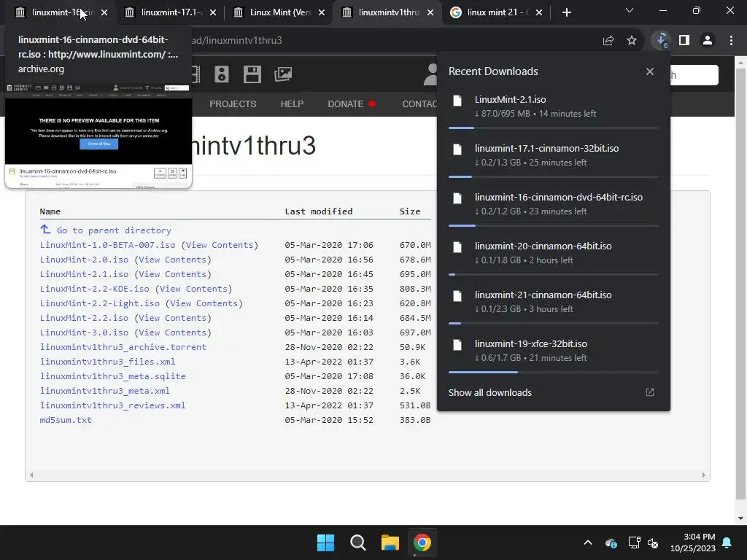This screenshot has width=747, height=560.
Task: Open the PROJECTS menu item
Action: [x=233, y=104]
